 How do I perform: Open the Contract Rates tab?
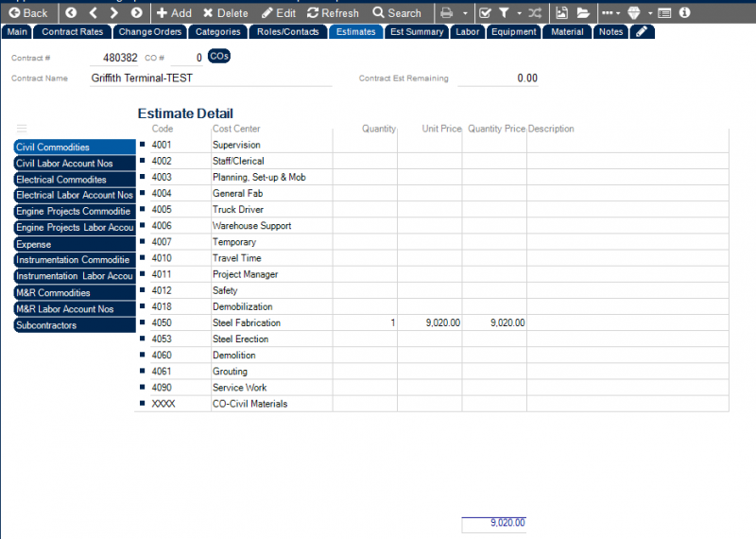(x=73, y=32)
